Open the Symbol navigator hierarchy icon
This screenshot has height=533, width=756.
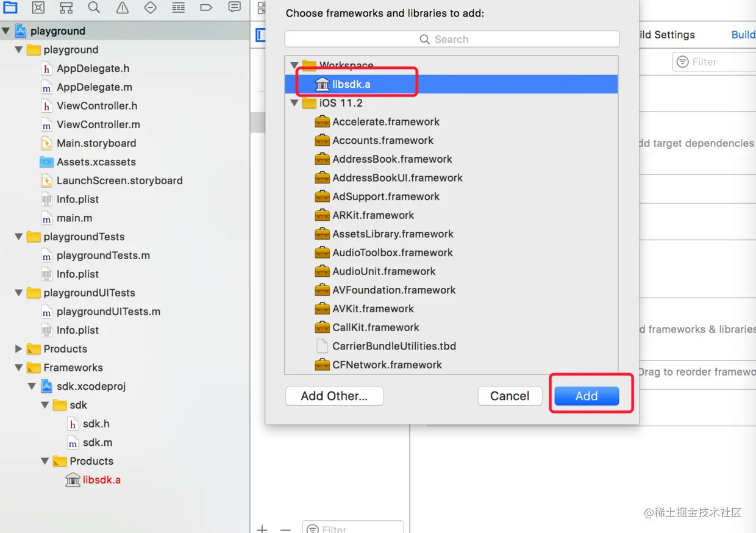coord(66,7)
